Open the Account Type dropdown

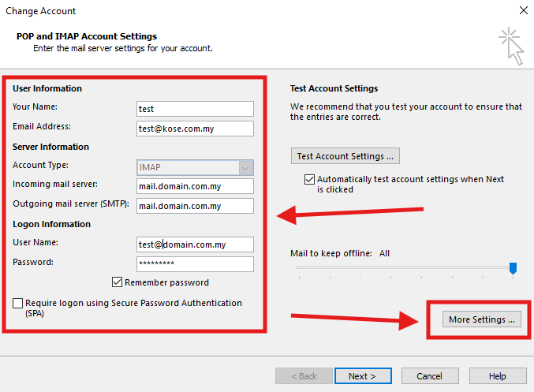pyautogui.click(x=195, y=167)
